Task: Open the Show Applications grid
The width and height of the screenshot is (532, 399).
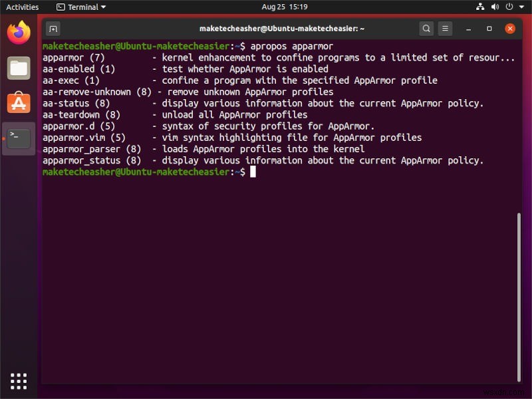Action: click(x=18, y=380)
